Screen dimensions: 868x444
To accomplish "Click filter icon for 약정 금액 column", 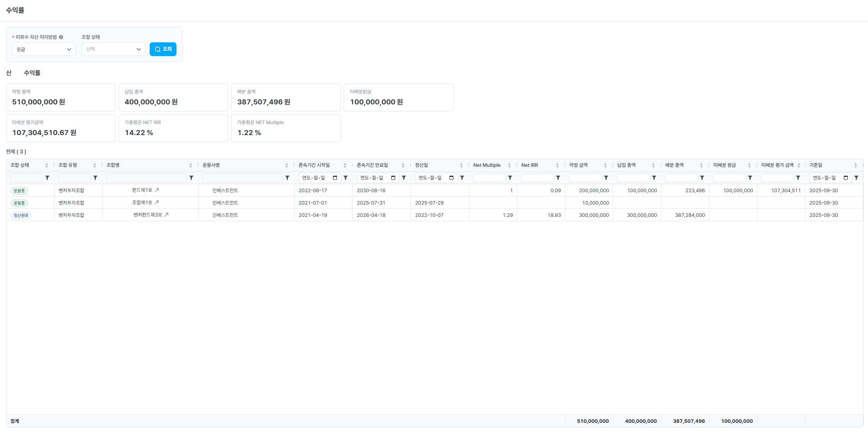I will pyautogui.click(x=606, y=178).
